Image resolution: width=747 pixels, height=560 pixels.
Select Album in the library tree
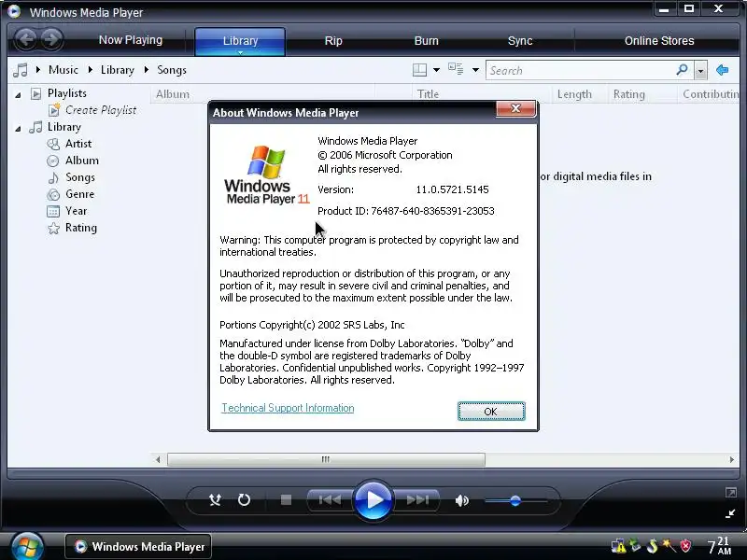[x=82, y=161]
